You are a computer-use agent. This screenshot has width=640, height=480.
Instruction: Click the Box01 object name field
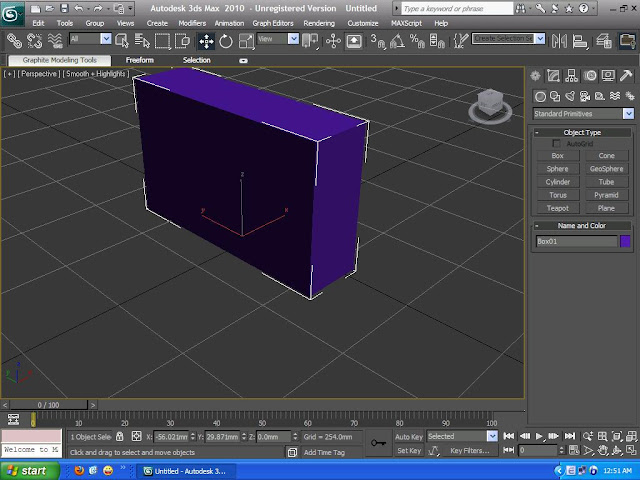[x=576, y=241]
